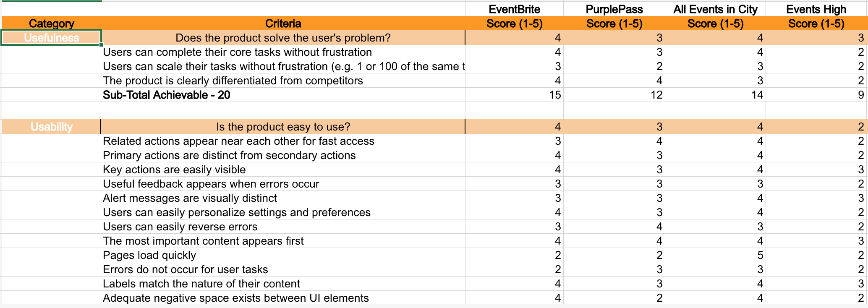Screen dimensions: 868x308
Task: Select the Usefulness category cell
Action: coord(51,38)
